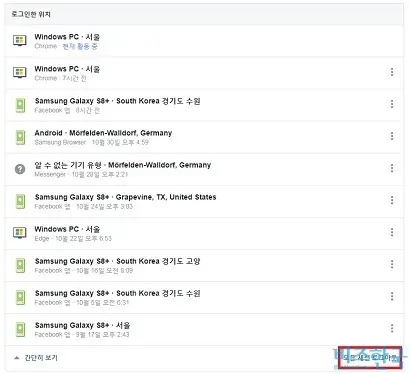Open options menu for Android Germany session
This screenshot has height=374, width=410.
coord(392,136)
